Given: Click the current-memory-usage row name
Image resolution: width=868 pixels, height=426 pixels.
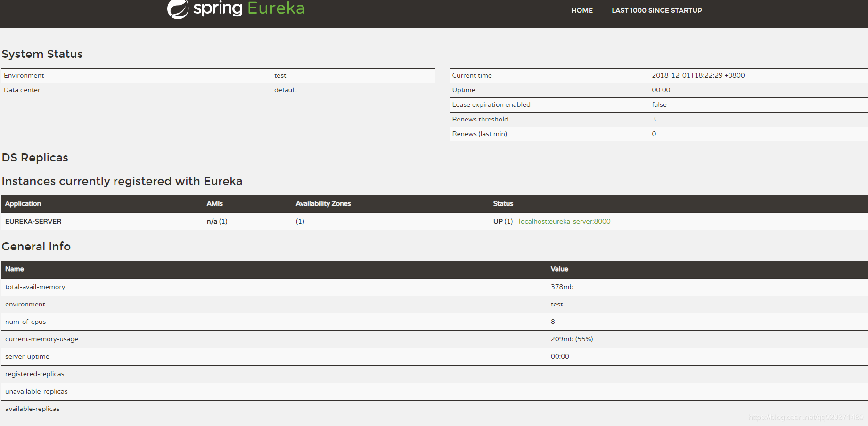Looking at the screenshot, I should (42, 339).
